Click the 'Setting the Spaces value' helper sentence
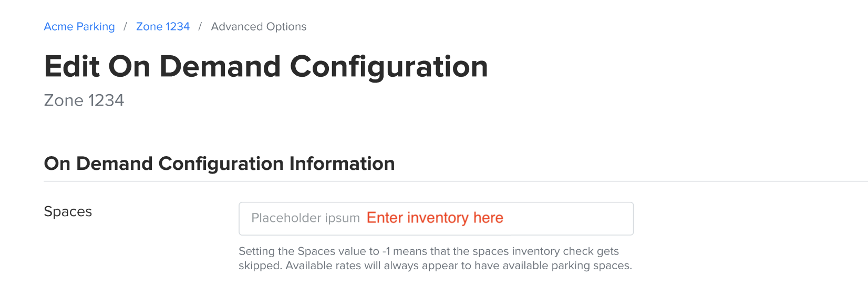Image resolution: width=868 pixels, height=285 pixels. 428,251
